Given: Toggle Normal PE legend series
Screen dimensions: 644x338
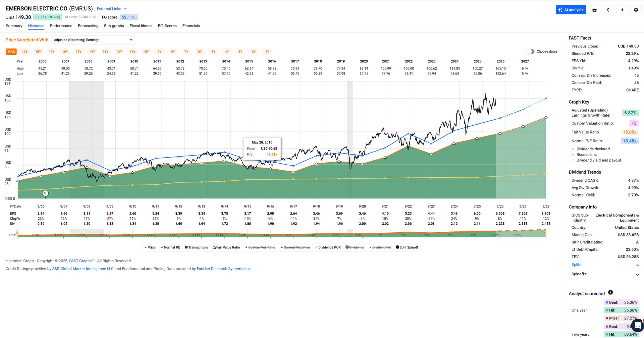Looking at the screenshot, I should pyautogui.click(x=170, y=247).
